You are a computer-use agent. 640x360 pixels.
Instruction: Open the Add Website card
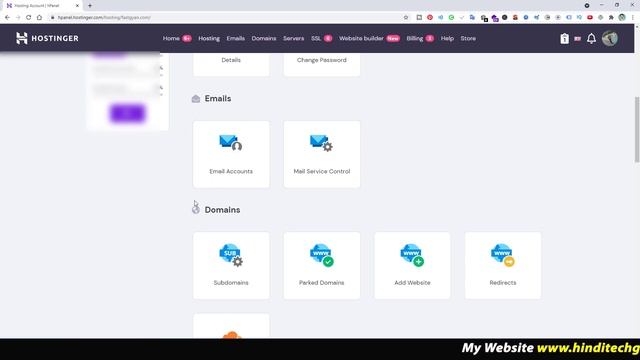pos(412,266)
